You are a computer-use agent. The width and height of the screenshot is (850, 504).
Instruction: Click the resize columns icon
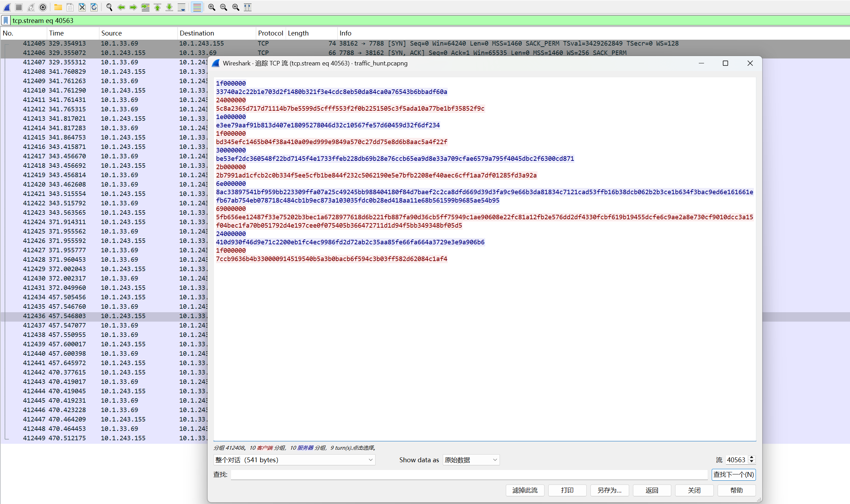click(x=248, y=7)
